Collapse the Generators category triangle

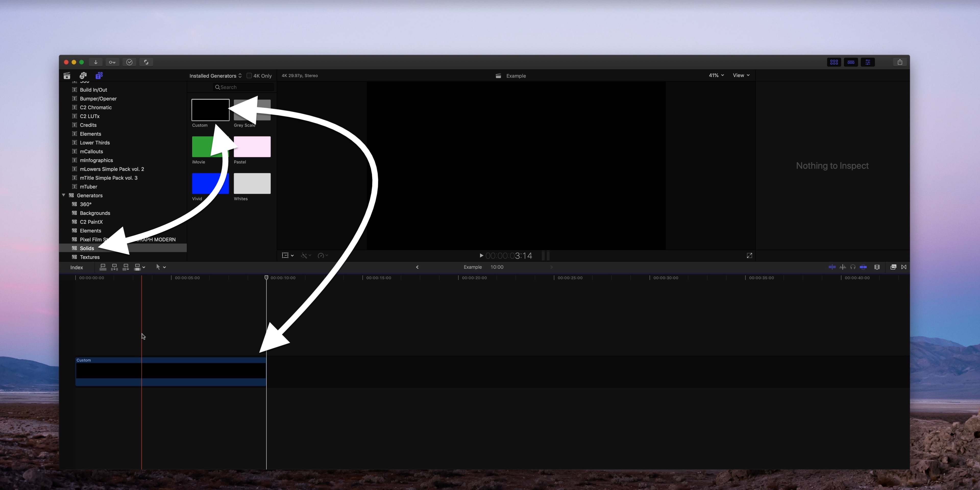click(64, 195)
